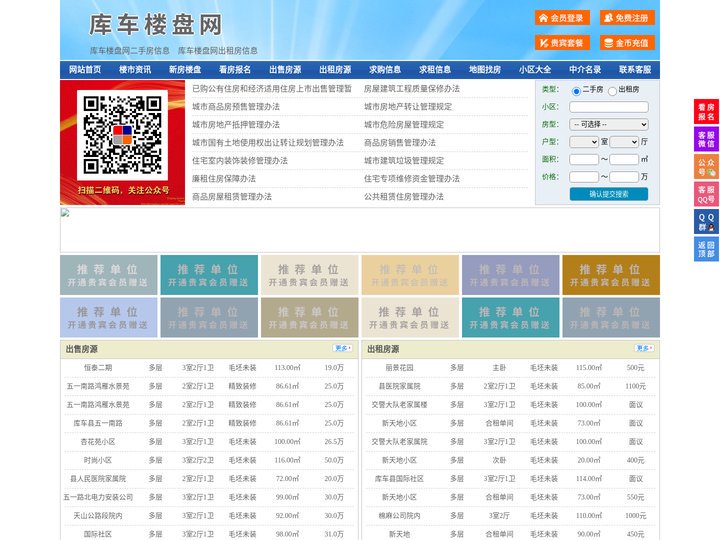
Task: Click 更多 in the 出售房源 panel
Action: [x=343, y=349]
